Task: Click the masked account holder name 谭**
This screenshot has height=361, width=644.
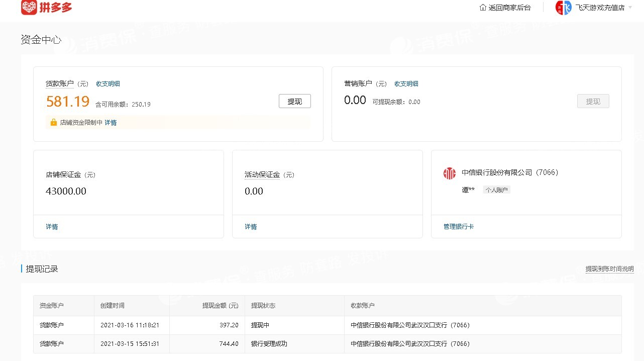Action: coord(468,190)
